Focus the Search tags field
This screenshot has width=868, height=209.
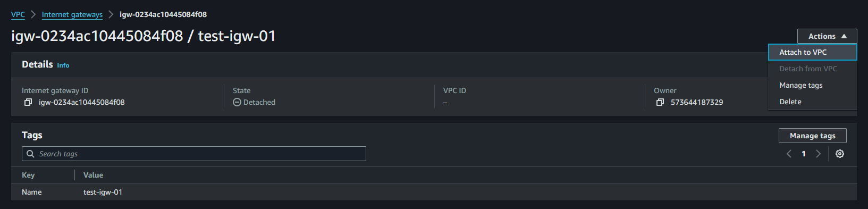pyautogui.click(x=194, y=154)
